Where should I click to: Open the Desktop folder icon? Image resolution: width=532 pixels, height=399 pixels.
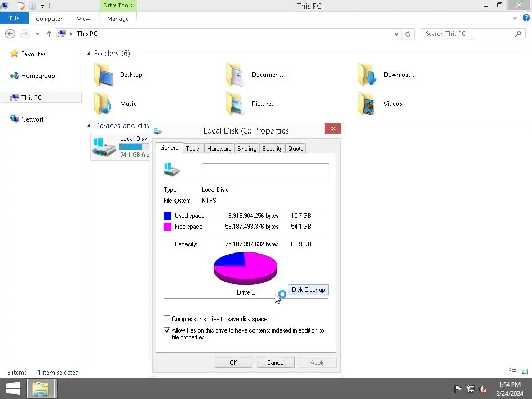[103, 75]
